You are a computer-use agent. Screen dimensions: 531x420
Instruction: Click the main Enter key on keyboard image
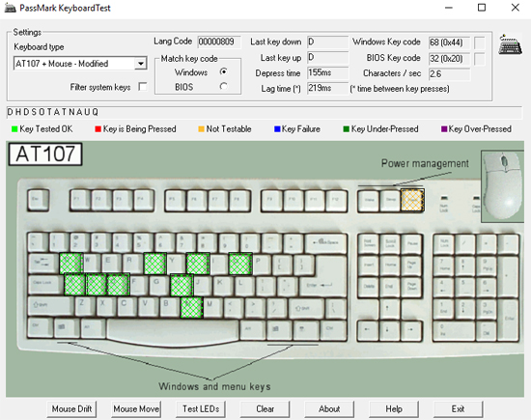pos(323,278)
